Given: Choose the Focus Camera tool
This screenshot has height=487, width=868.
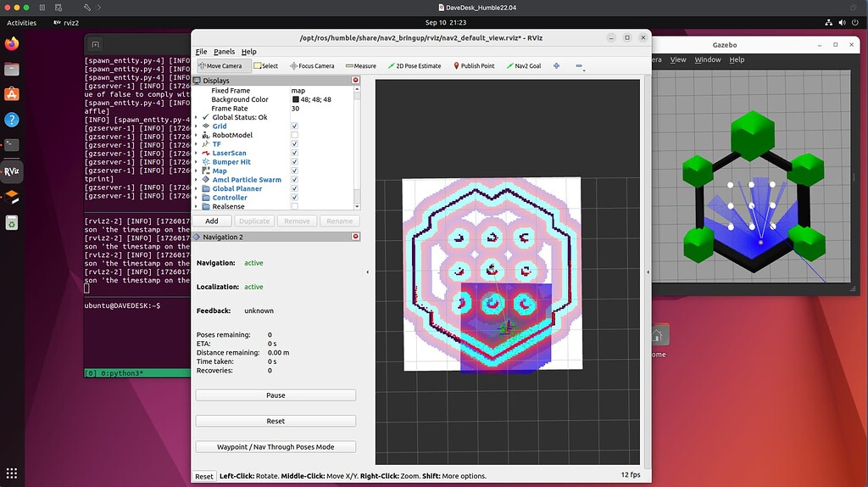Looking at the screenshot, I should [x=312, y=66].
